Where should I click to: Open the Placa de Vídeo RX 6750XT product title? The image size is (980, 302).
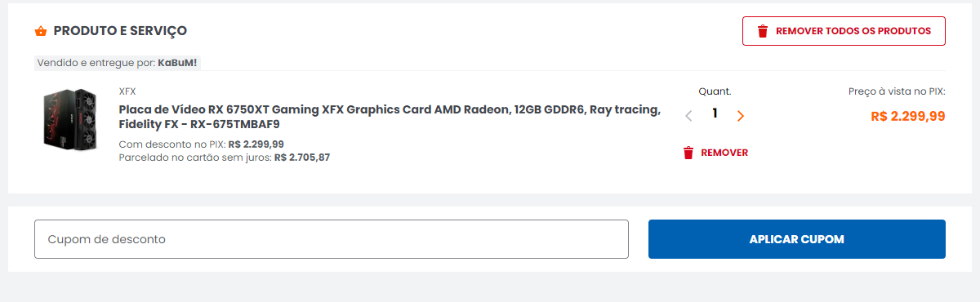coord(390,117)
